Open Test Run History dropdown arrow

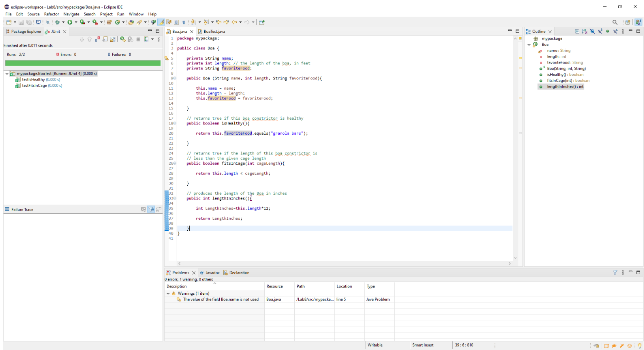point(153,39)
